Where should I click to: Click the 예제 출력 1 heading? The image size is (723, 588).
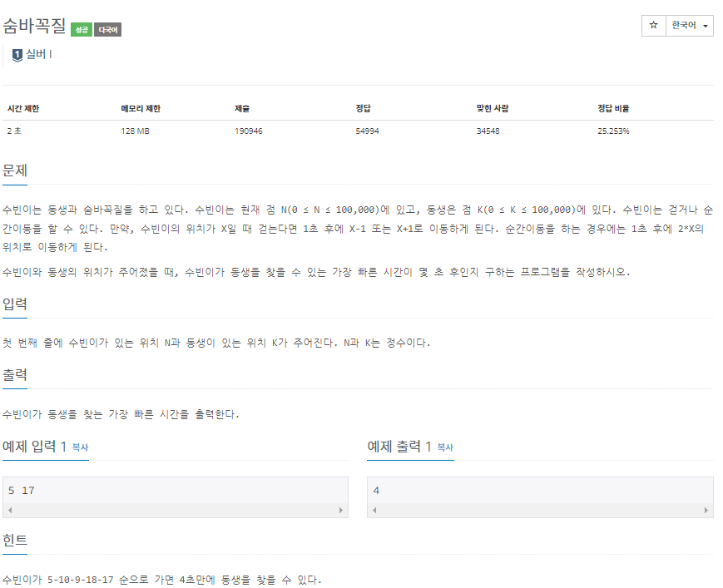(399, 446)
